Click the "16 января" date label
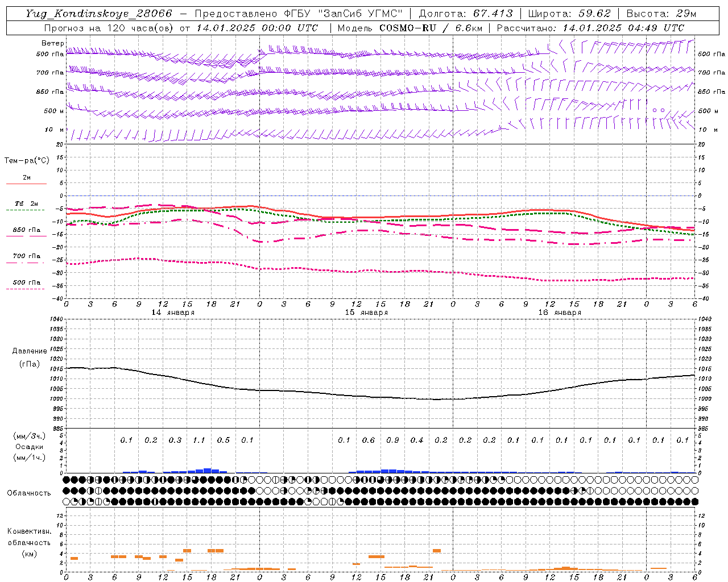This screenshot has width=728, height=582. [560, 313]
